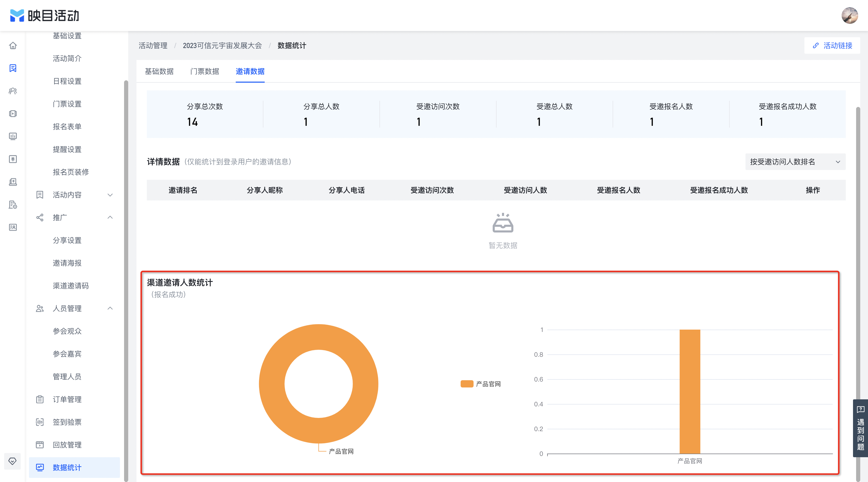
Task: Open 邀请海报 in sidebar menu
Action: coord(67,263)
